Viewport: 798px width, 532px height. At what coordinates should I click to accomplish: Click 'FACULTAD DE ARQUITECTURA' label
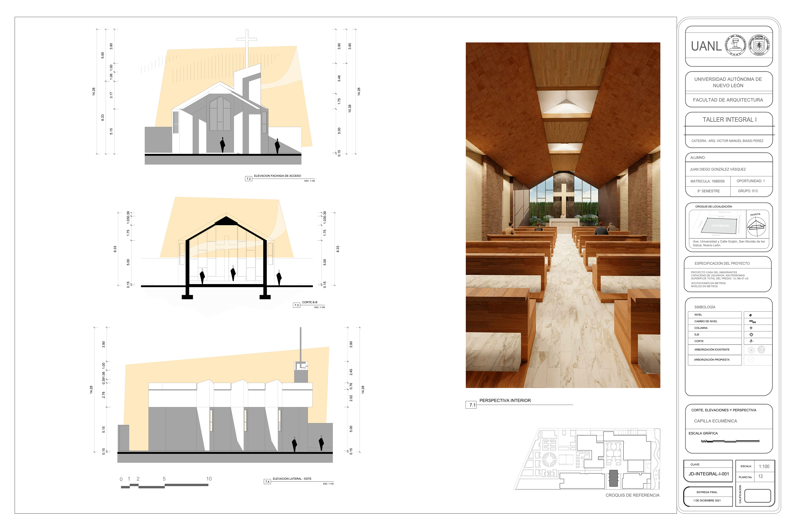coord(728,100)
